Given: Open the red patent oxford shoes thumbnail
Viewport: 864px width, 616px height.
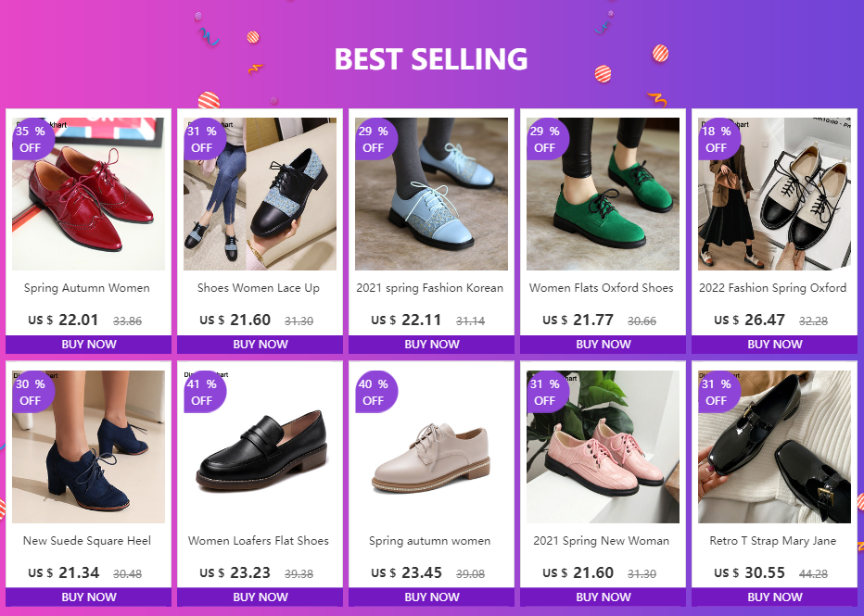Looking at the screenshot, I should [x=88, y=194].
